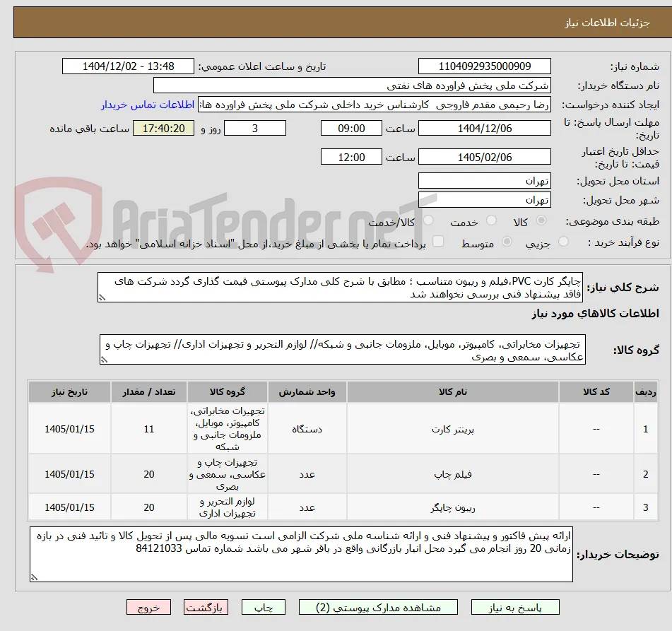This screenshot has width=672, height=631.
Task: Click the پرینتر کارت item name cell
Action: pyautogui.click(x=452, y=429)
